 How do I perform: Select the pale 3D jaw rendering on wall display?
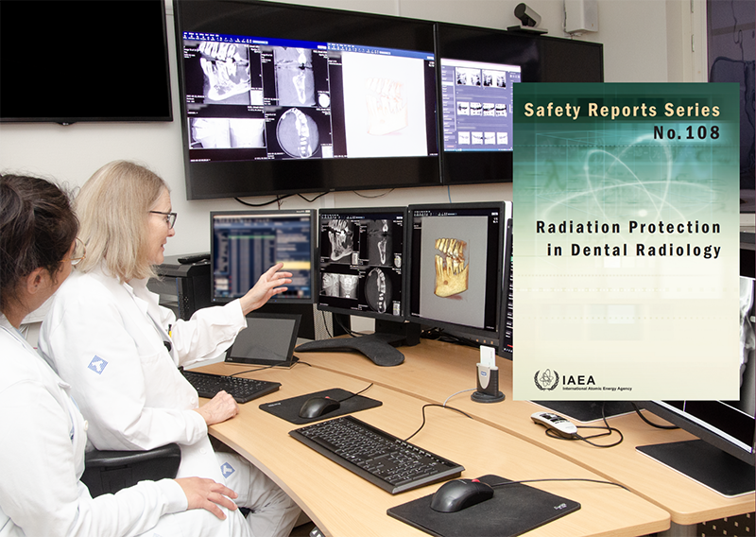click(382, 106)
